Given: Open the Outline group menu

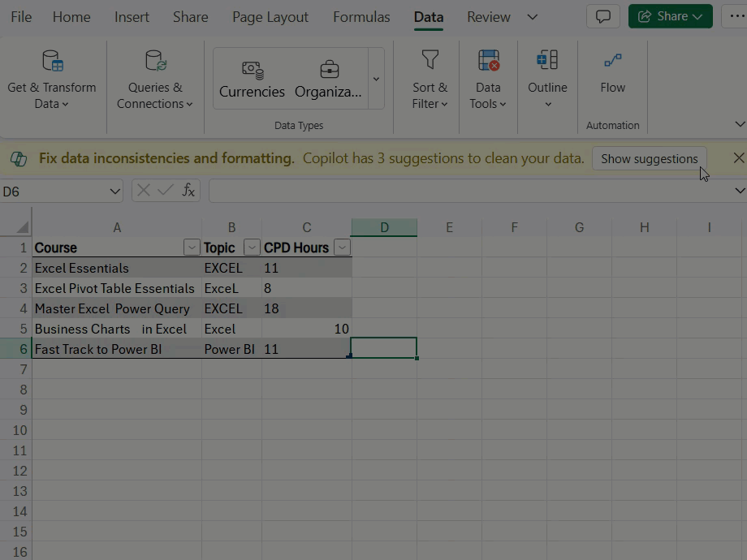Looking at the screenshot, I should tap(547, 80).
